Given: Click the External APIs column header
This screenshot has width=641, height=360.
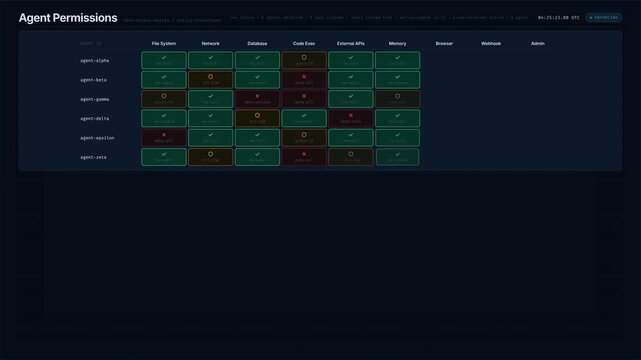Looking at the screenshot, I should (351, 43).
